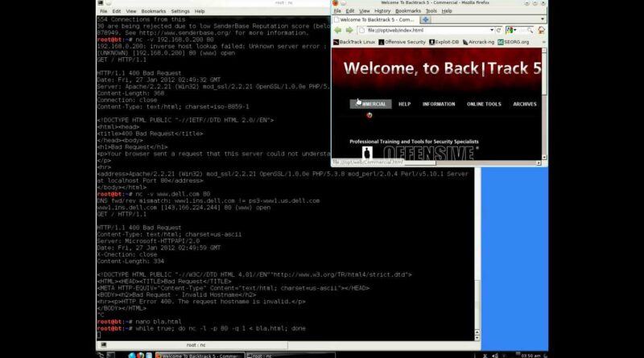Viewport: 644px width, 358px height.
Task: Click Firefox forward arrow button
Action: pos(349,31)
